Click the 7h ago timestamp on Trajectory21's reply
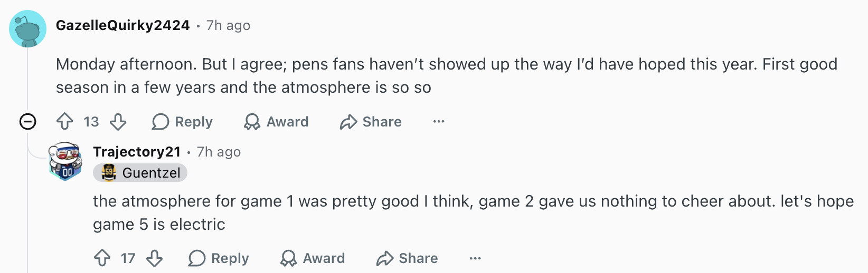Screen dimensions: 868x273 point(219,152)
